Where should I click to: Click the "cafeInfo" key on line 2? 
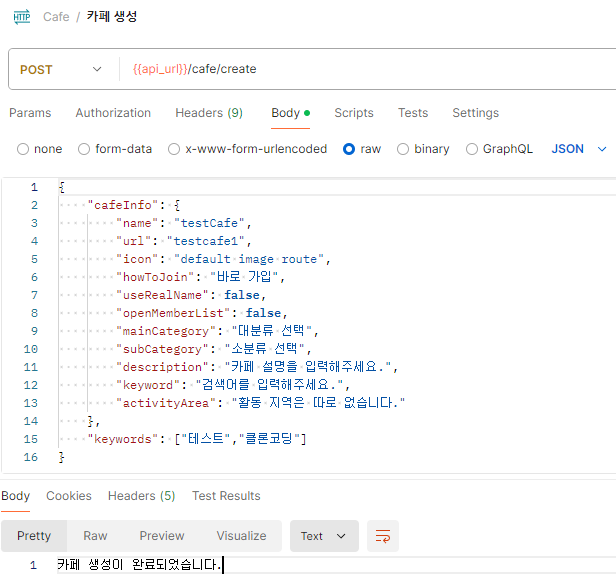pyautogui.click(x=123, y=205)
